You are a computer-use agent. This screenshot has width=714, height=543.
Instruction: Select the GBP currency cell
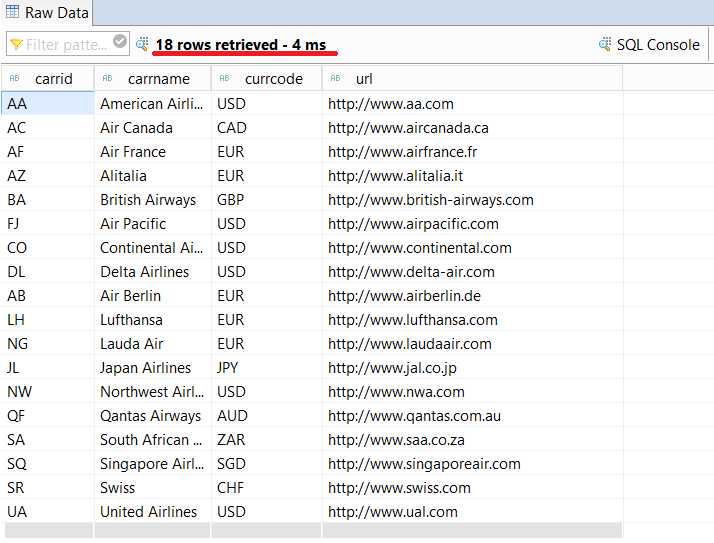pos(266,200)
